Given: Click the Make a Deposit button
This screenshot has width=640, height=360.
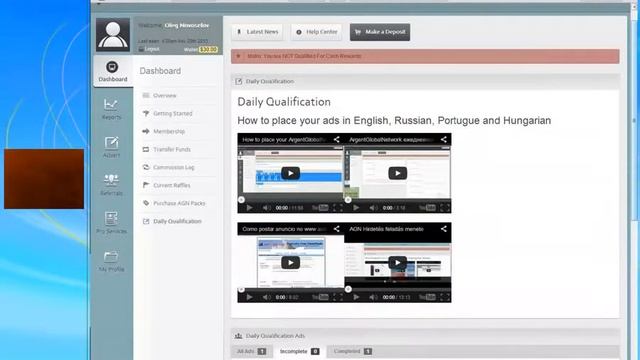Looking at the screenshot, I should pyautogui.click(x=380, y=32).
